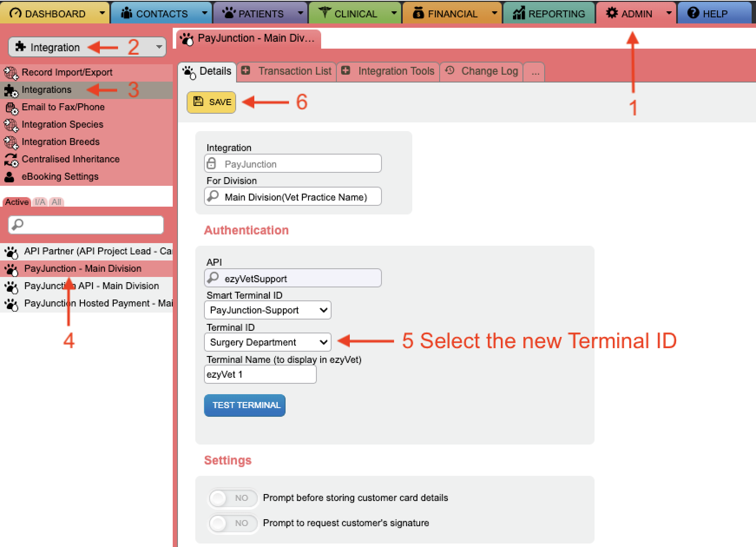756x547 pixels.
Task: Click the Centralised Inheritance sync icon
Action: 11,160
